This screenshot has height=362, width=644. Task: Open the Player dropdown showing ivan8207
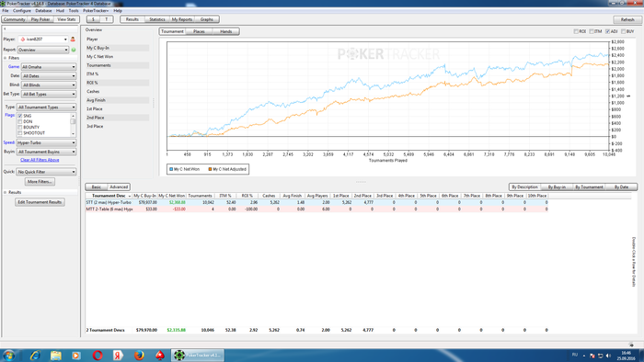coord(43,40)
